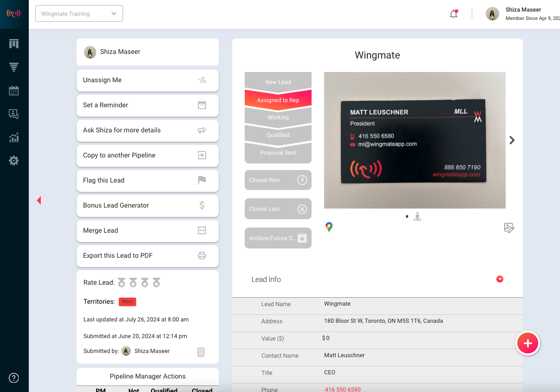Image resolution: width=560 pixels, height=392 pixels.
Task: Rate the lead with one medal
Action: tap(122, 282)
